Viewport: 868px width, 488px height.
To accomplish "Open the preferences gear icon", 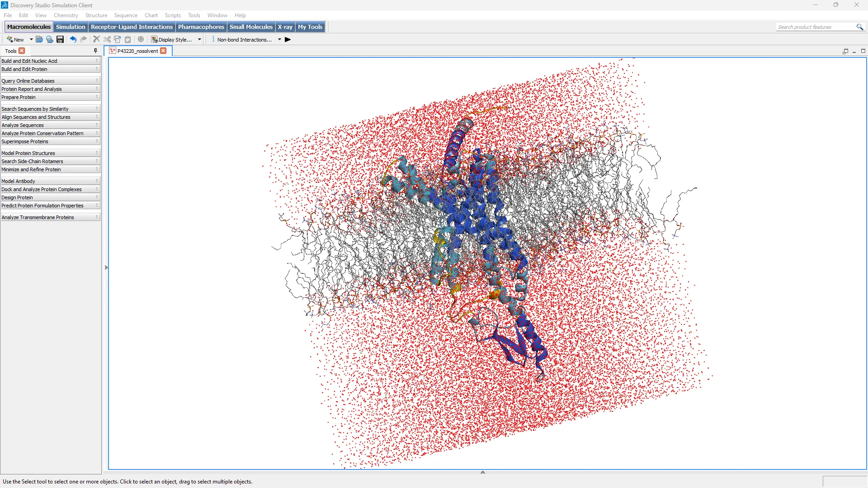I will click(141, 40).
